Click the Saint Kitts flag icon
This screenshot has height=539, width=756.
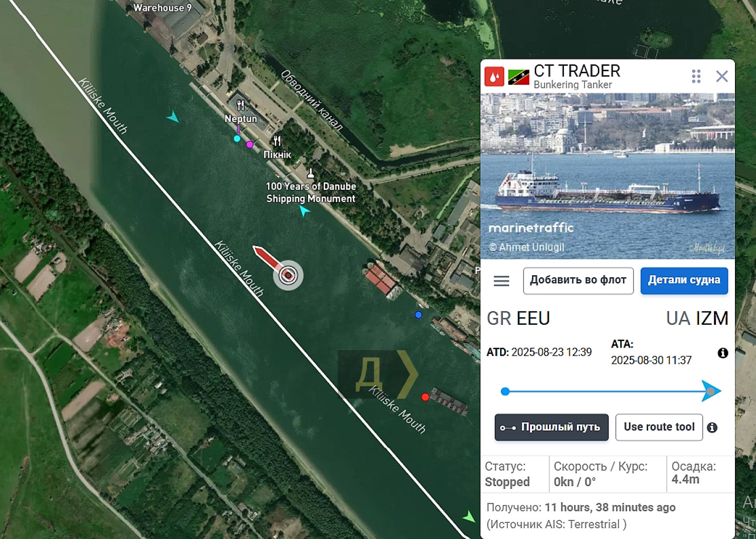coord(519,77)
